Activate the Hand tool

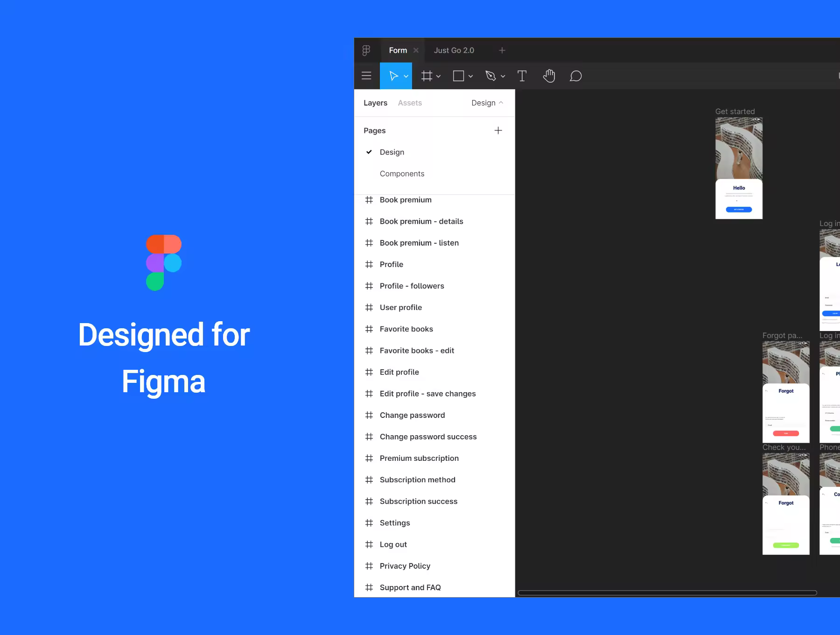tap(549, 76)
